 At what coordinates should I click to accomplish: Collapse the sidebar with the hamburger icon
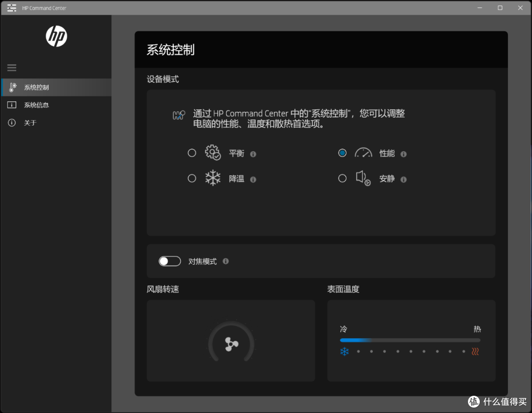[12, 67]
